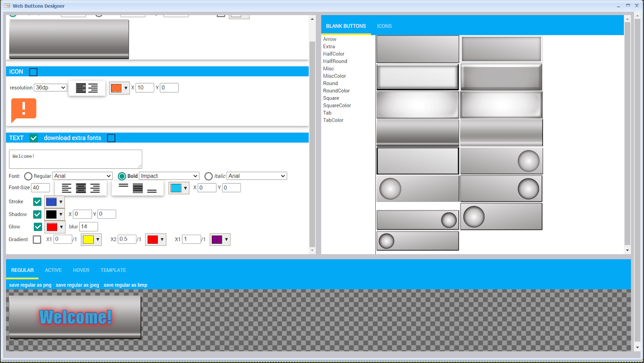Disable the Stroke effect
Viewport: 644px width, 363px height.
coord(37,202)
